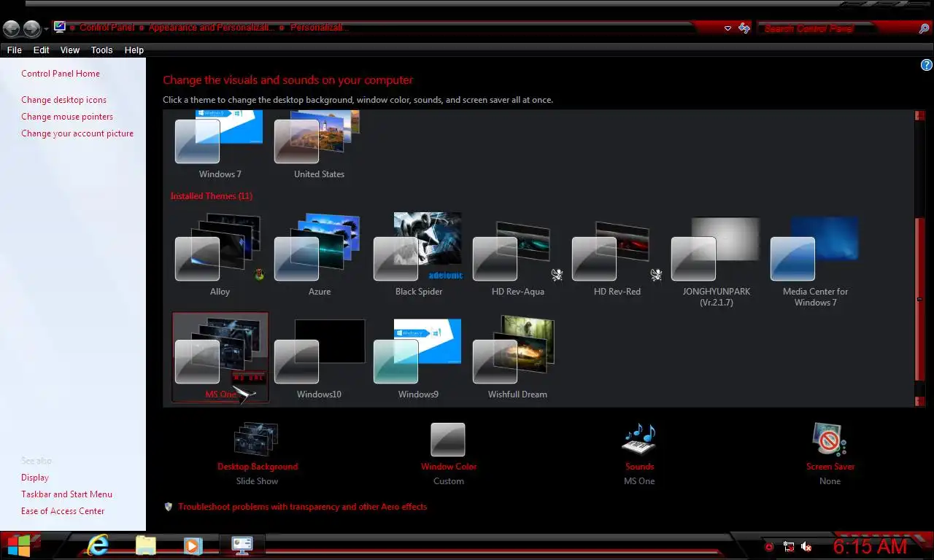The image size is (934, 560).
Task: Open the Sounds settings icon
Action: (639, 440)
